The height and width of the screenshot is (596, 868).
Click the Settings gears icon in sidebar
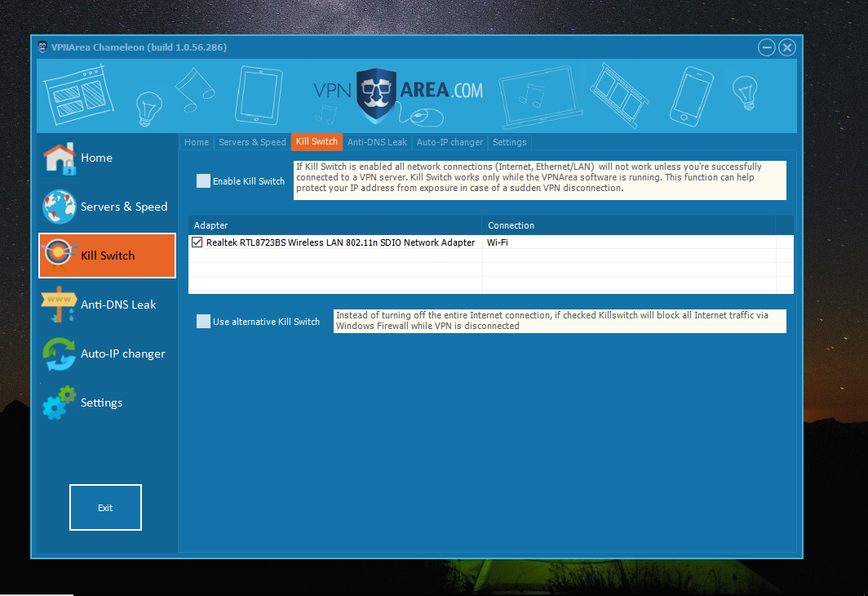pos(60,403)
